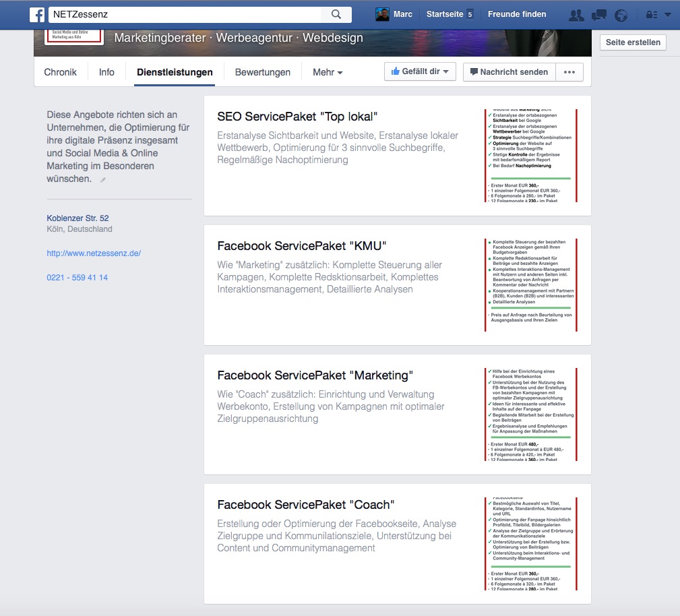This screenshot has height=616, width=680.
Task: Click the 'Seite erstellen' button
Action: pos(633,42)
